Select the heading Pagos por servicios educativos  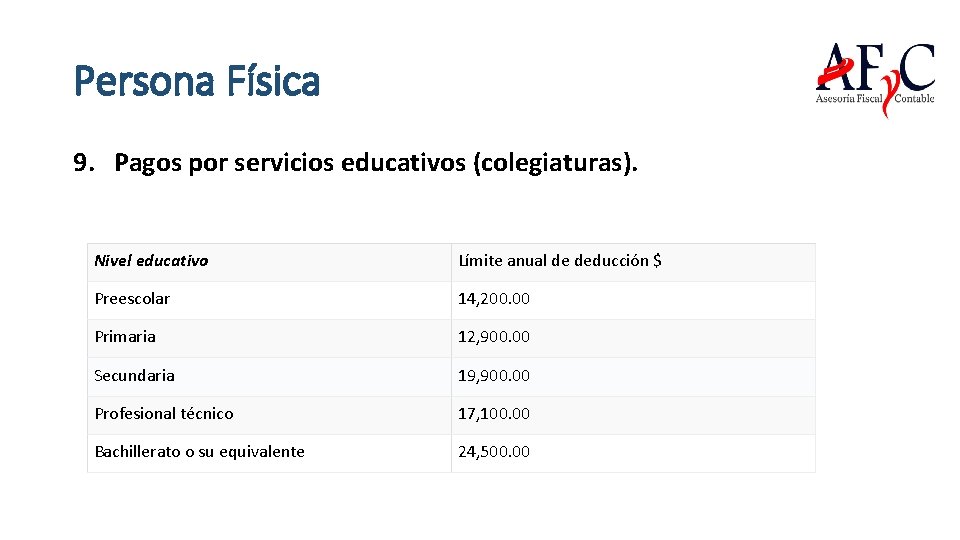pyautogui.click(x=376, y=163)
